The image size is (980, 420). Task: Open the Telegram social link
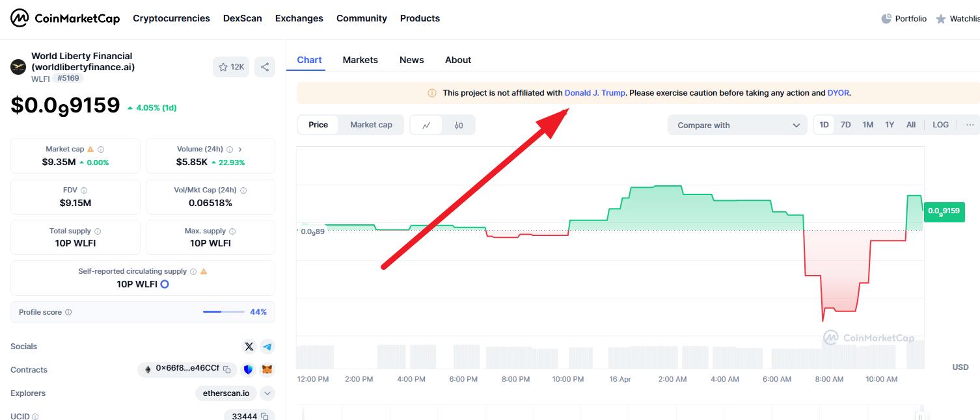tap(267, 347)
